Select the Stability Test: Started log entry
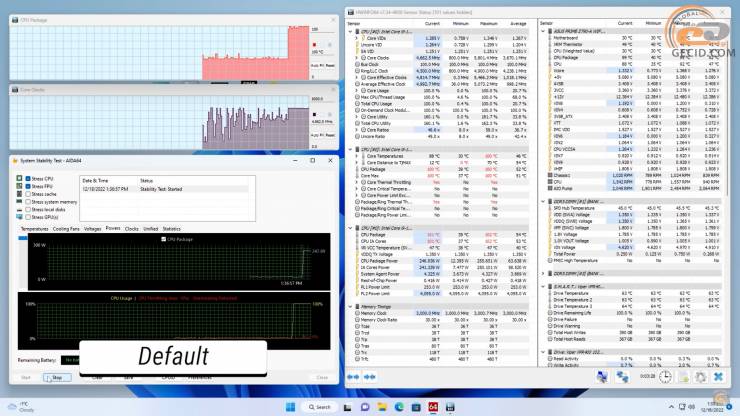This screenshot has height=416, width=740. point(167,189)
